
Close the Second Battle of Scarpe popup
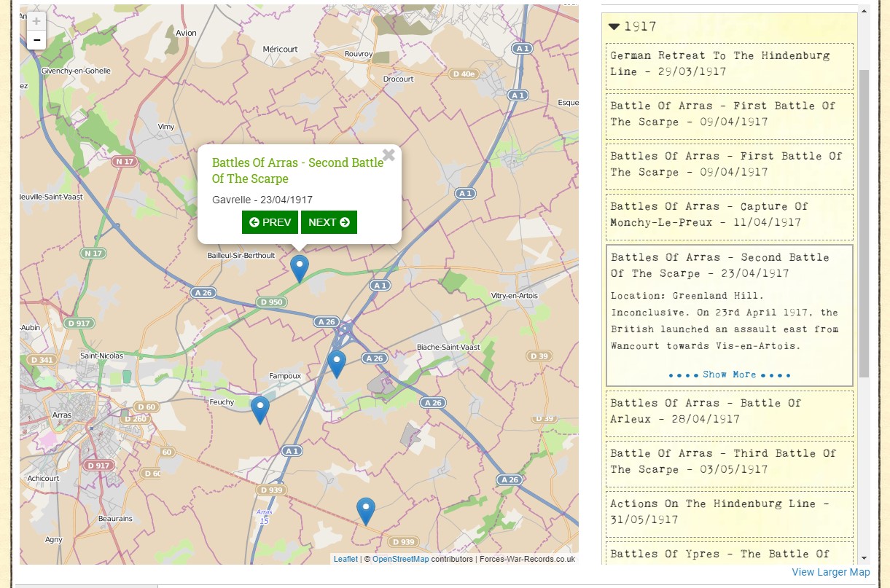click(x=389, y=155)
